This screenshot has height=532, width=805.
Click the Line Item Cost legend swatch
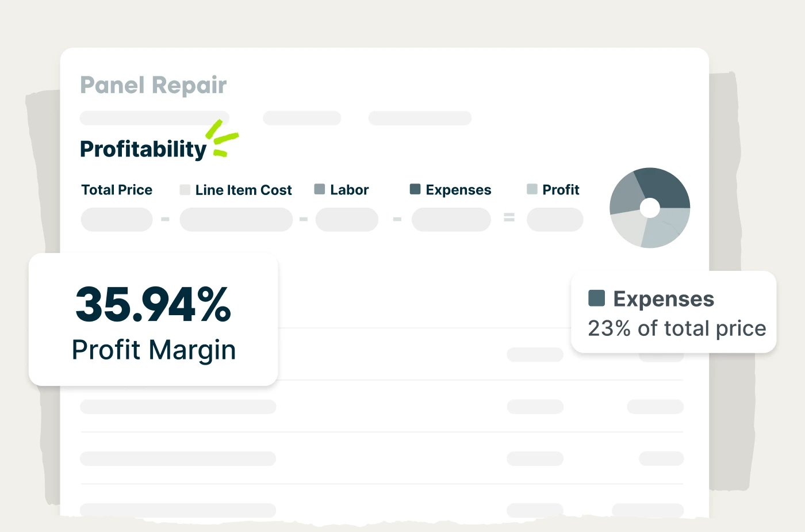point(185,190)
